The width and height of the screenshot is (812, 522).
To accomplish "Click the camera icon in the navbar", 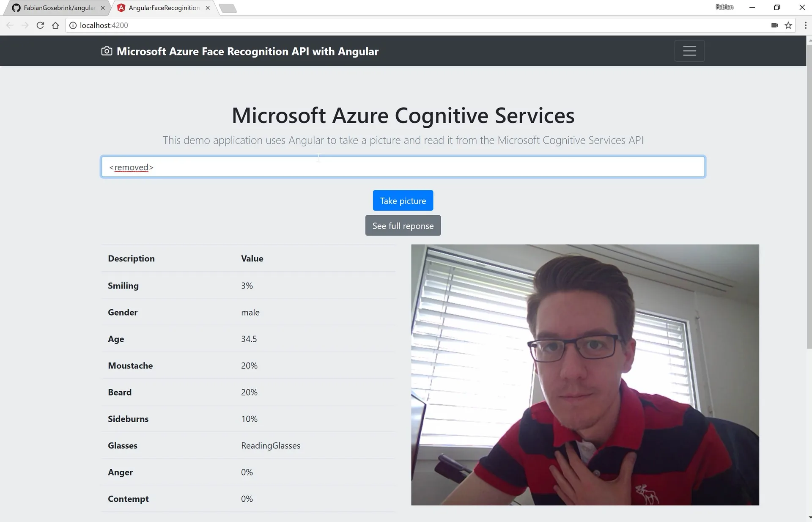I will [x=107, y=51].
